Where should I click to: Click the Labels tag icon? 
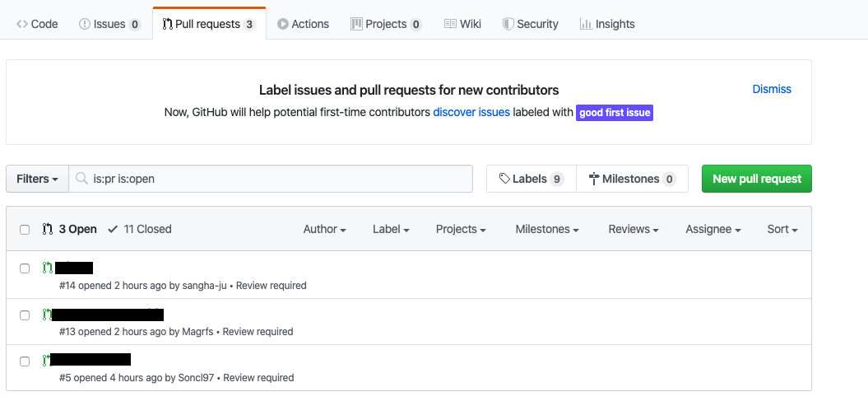pyautogui.click(x=504, y=179)
